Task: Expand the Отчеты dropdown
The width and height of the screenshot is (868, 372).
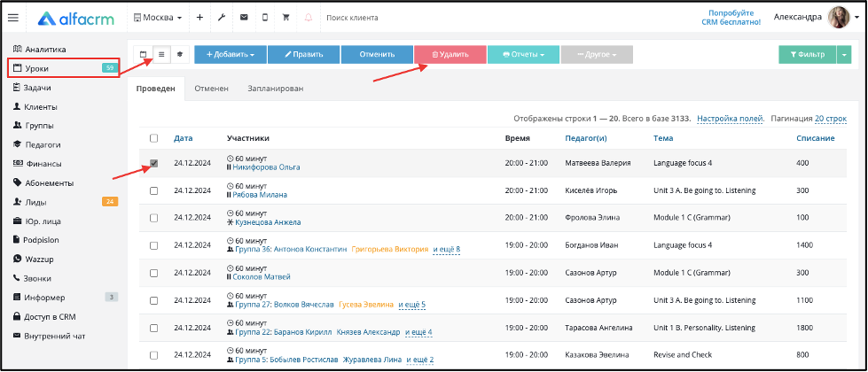Action: click(x=523, y=55)
